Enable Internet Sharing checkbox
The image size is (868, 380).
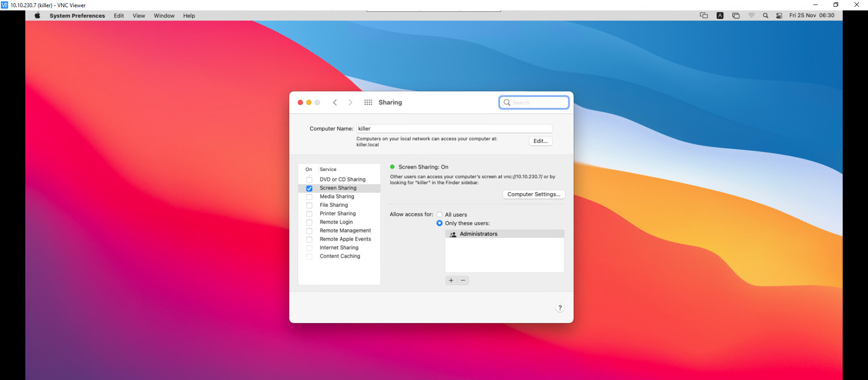[x=309, y=248]
